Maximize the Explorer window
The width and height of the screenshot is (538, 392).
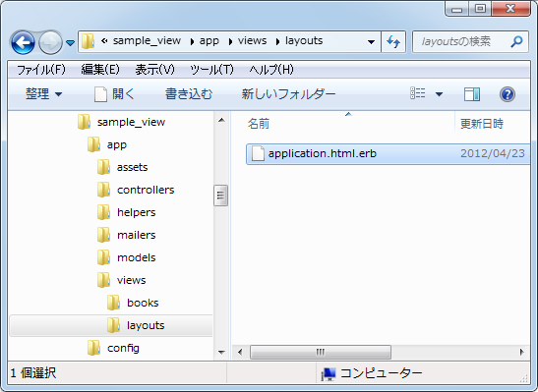tap(480, 9)
